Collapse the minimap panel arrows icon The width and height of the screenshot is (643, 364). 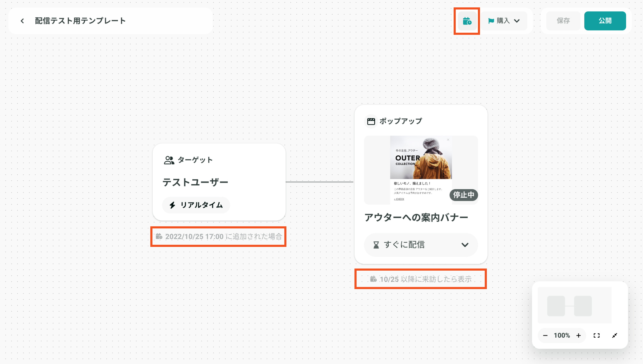coord(615,336)
